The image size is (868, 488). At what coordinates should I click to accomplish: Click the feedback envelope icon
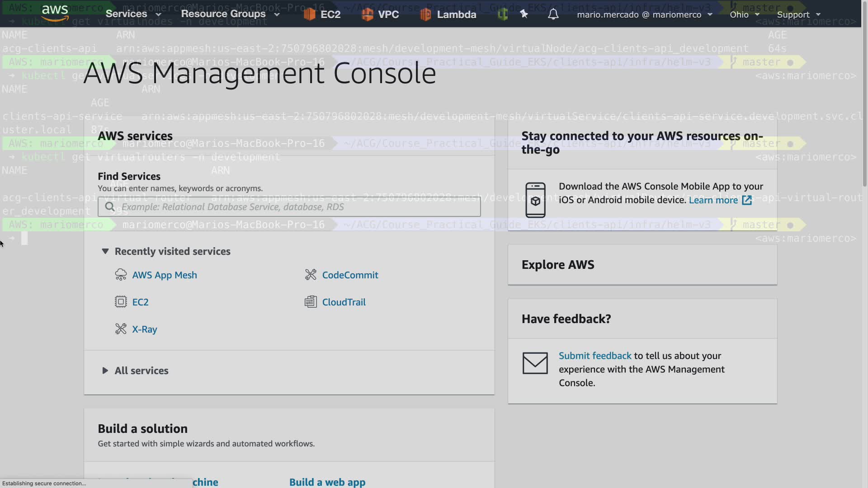(535, 363)
